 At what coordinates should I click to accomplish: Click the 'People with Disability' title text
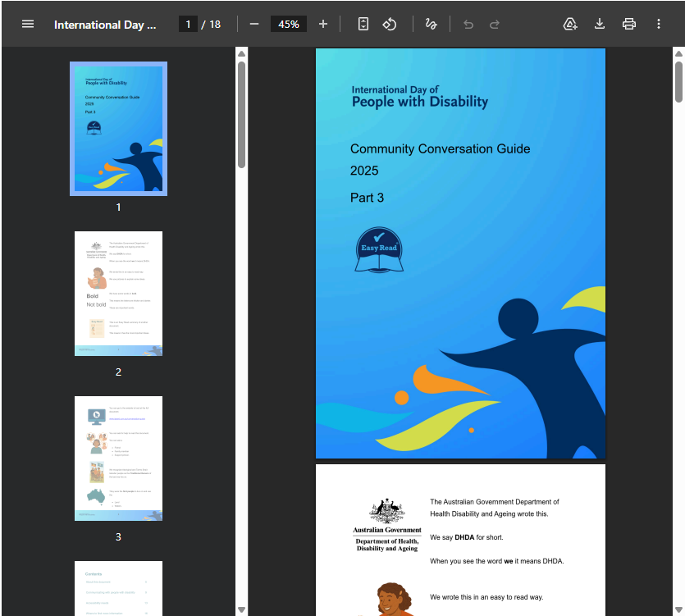[420, 102]
